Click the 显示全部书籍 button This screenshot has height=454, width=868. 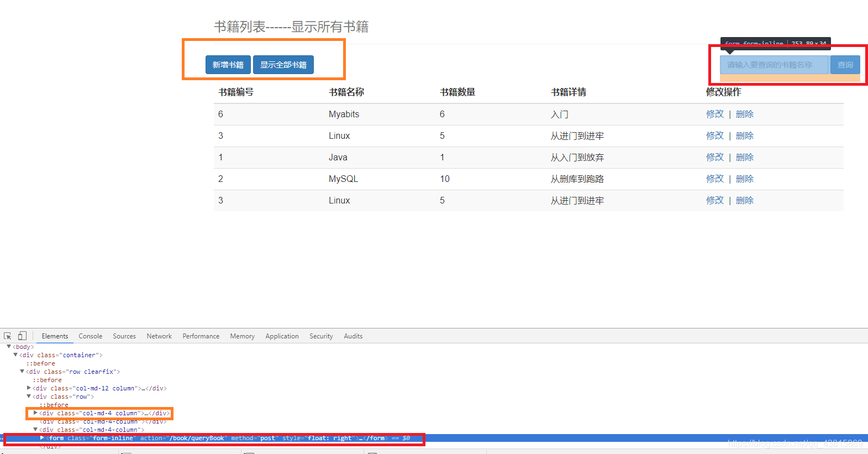click(x=283, y=65)
